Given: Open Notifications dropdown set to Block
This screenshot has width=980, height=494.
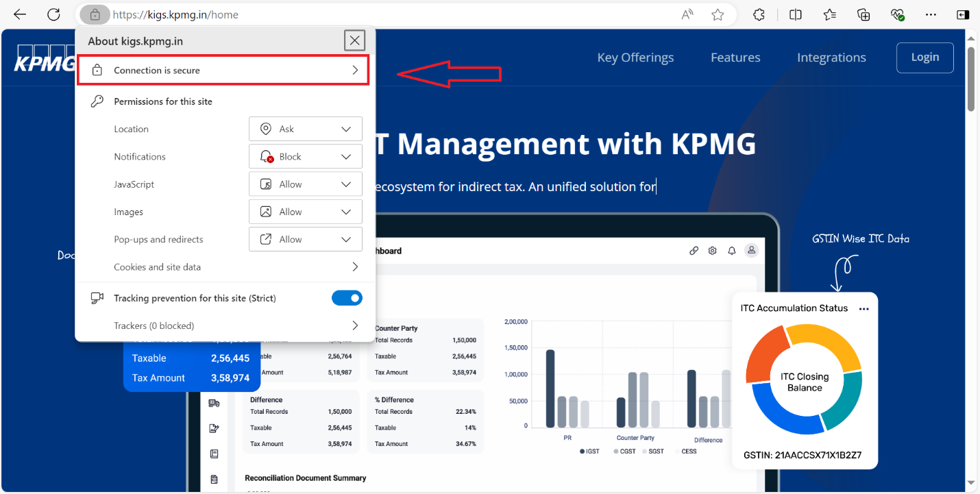Looking at the screenshot, I should click(306, 156).
